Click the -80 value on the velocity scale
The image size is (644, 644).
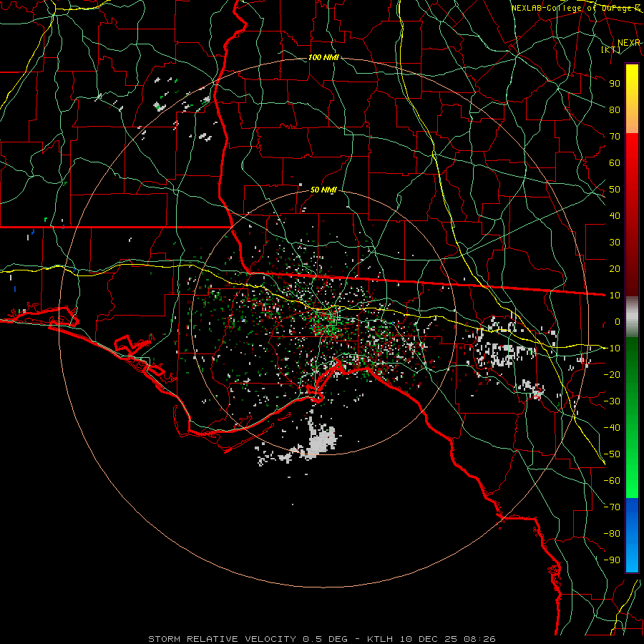click(x=612, y=534)
